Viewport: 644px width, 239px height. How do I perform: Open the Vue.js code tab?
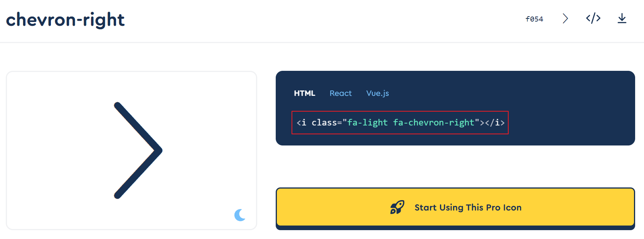[377, 93]
